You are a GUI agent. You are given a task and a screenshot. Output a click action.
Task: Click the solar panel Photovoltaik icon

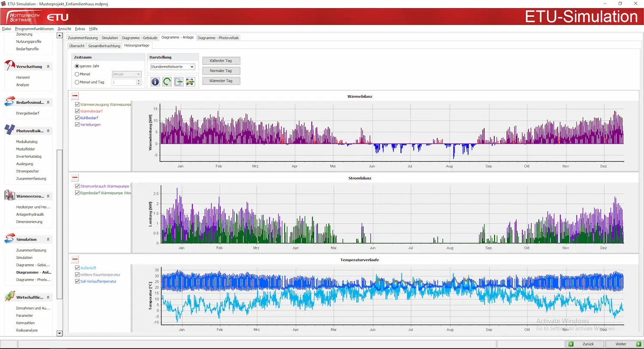tap(9, 130)
